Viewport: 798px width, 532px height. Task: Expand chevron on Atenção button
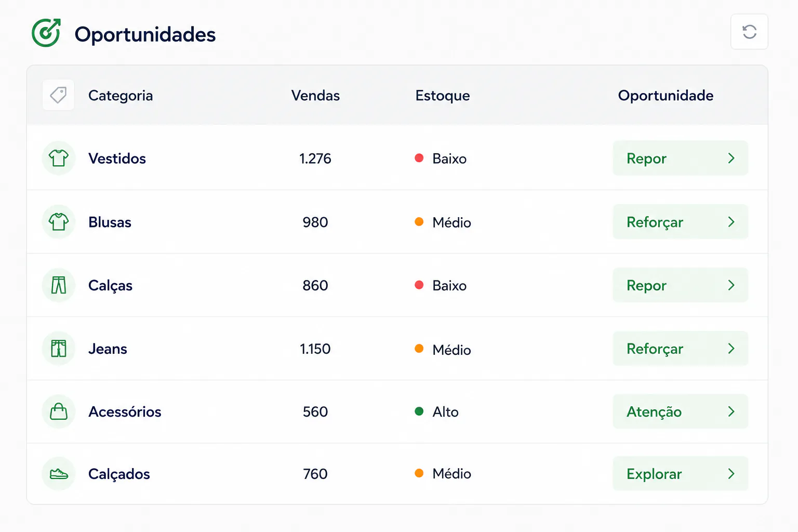731,411
